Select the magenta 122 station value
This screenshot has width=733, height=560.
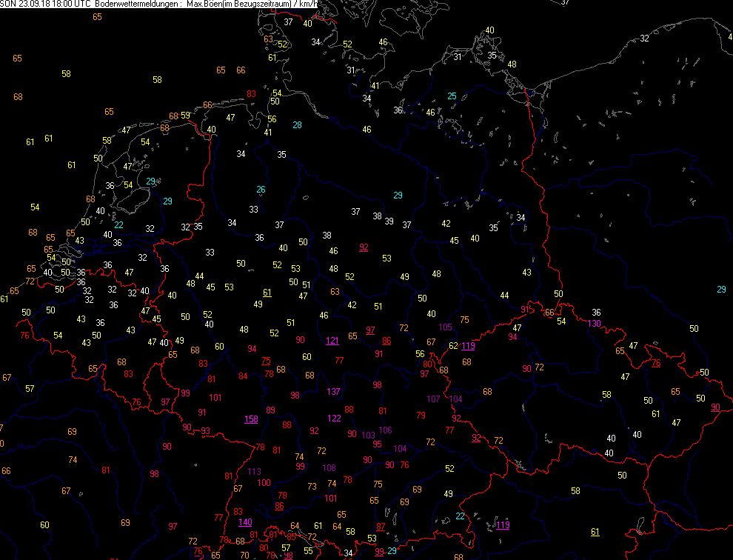(x=335, y=418)
